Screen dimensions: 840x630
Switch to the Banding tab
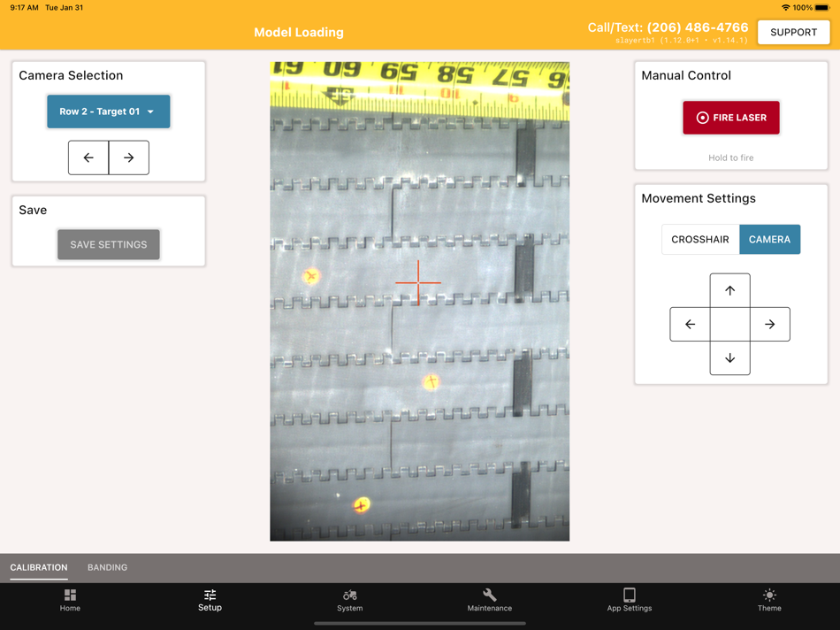[x=107, y=567]
